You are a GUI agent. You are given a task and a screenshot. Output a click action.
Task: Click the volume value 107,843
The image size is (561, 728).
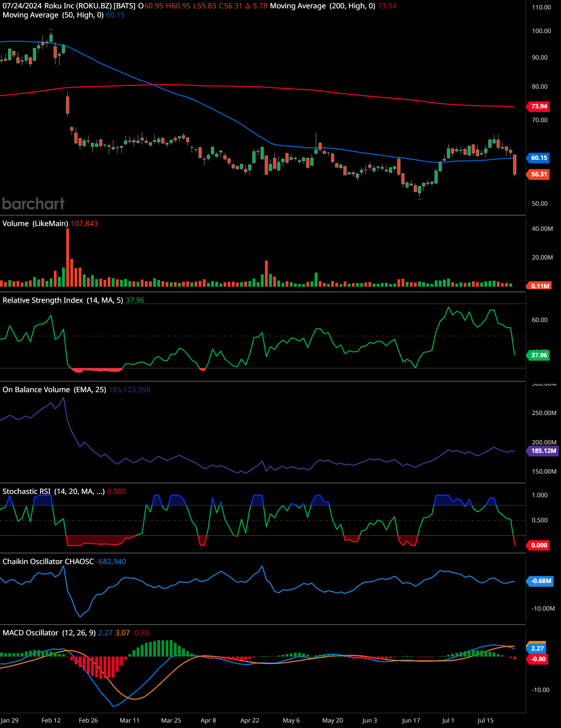(x=84, y=224)
